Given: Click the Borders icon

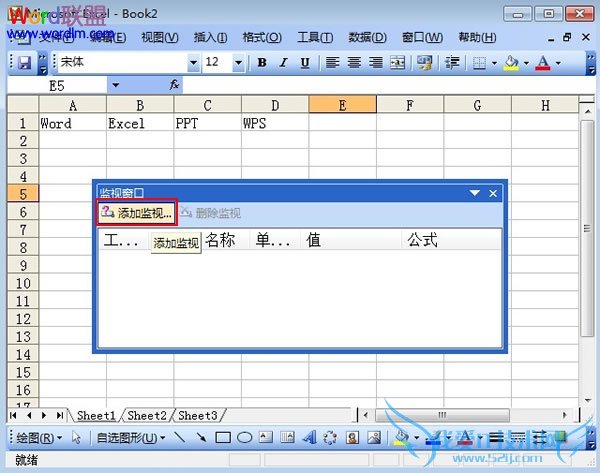Looking at the screenshot, I should pyautogui.click(x=479, y=62).
